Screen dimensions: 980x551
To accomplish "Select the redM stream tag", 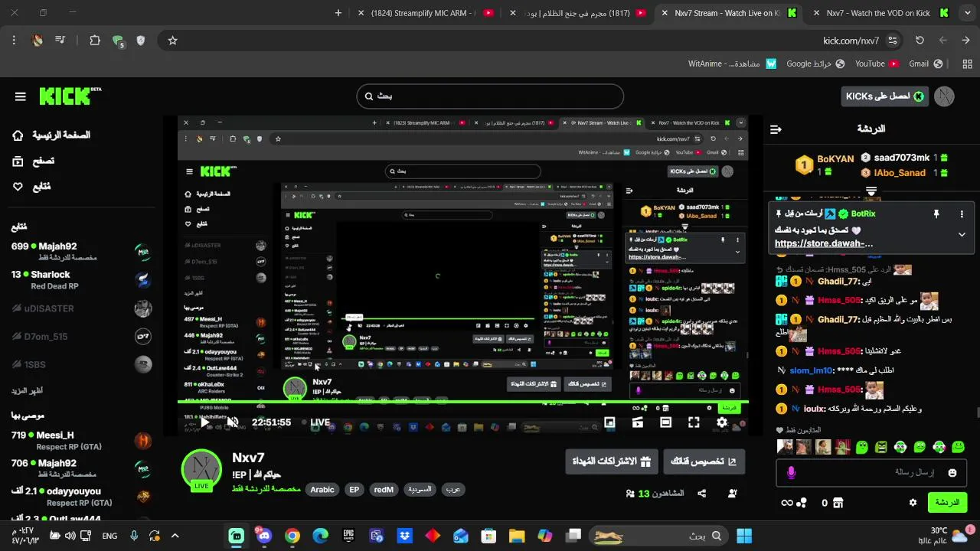I will pyautogui.click(x=383, y=489).
